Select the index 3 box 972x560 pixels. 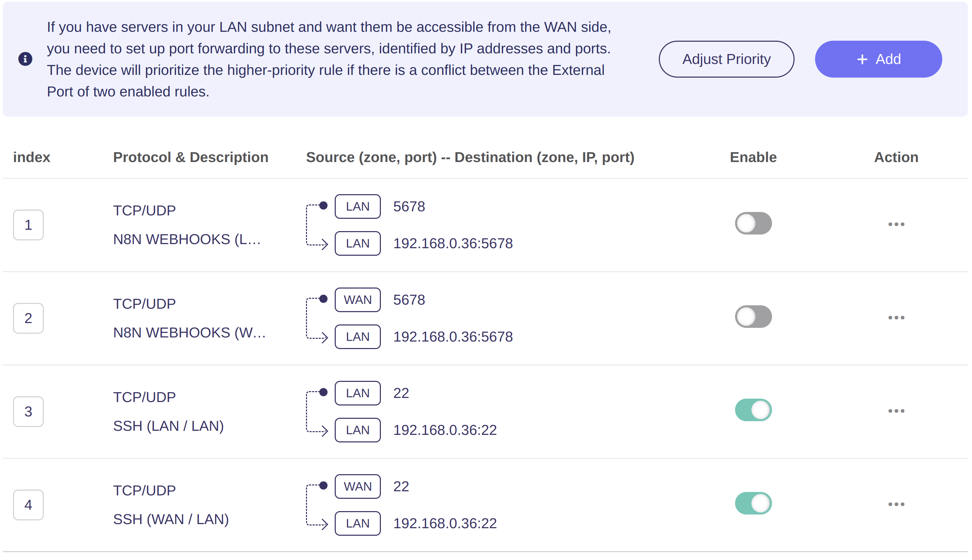tap(28, 412)
